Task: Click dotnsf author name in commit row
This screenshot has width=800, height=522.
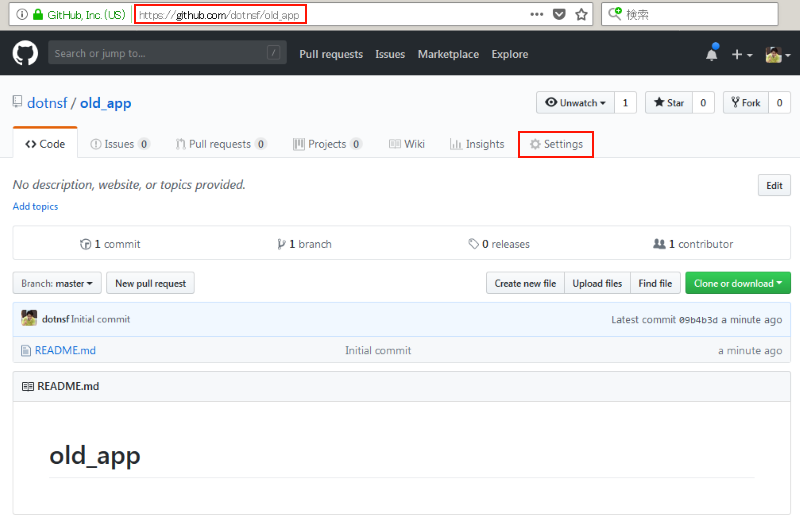Action: [56, 319]
